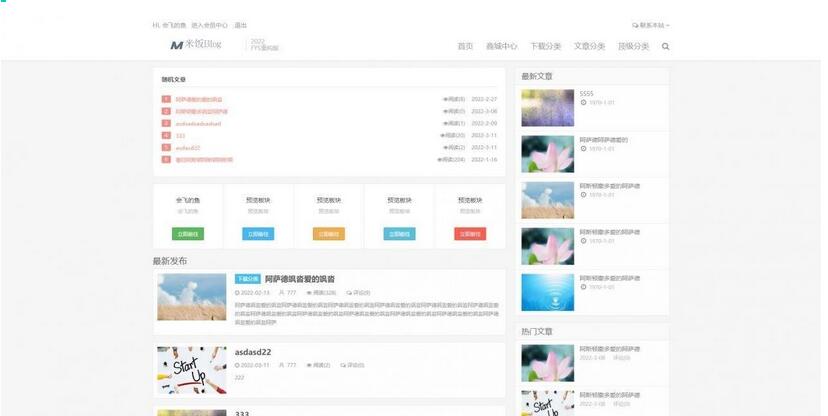Click the number 1 badge in random articles
828x416 pixels.
[x=166, y=99]
